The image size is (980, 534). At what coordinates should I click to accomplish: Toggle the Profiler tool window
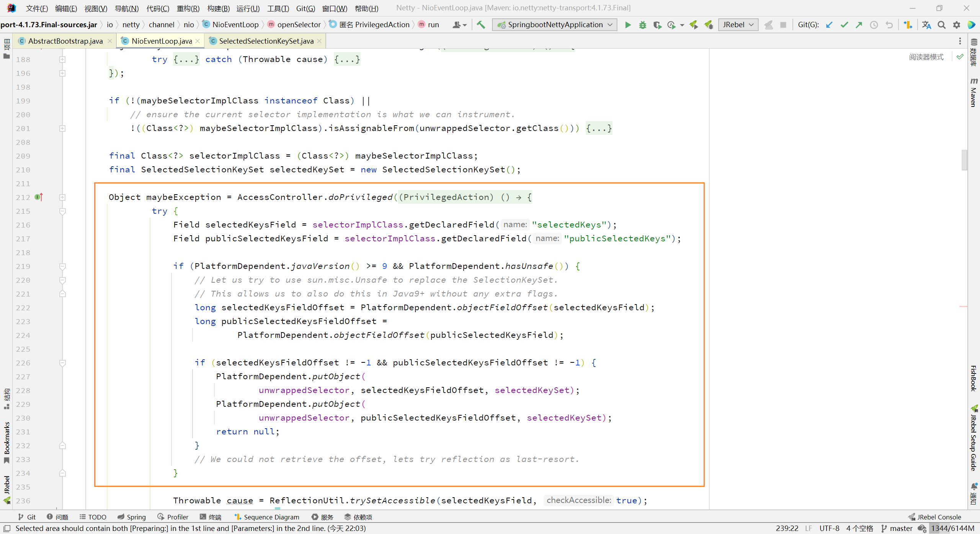point(173,517)
